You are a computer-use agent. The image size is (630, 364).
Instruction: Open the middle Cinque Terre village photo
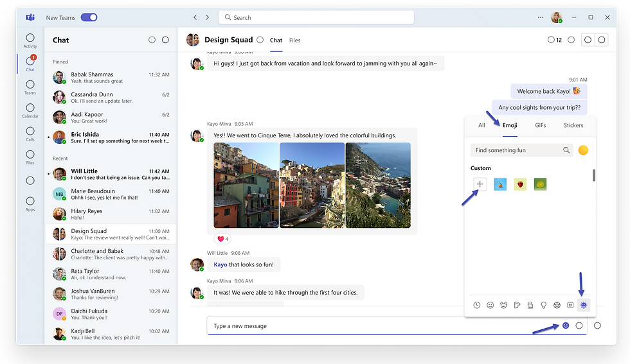(312, 186)
